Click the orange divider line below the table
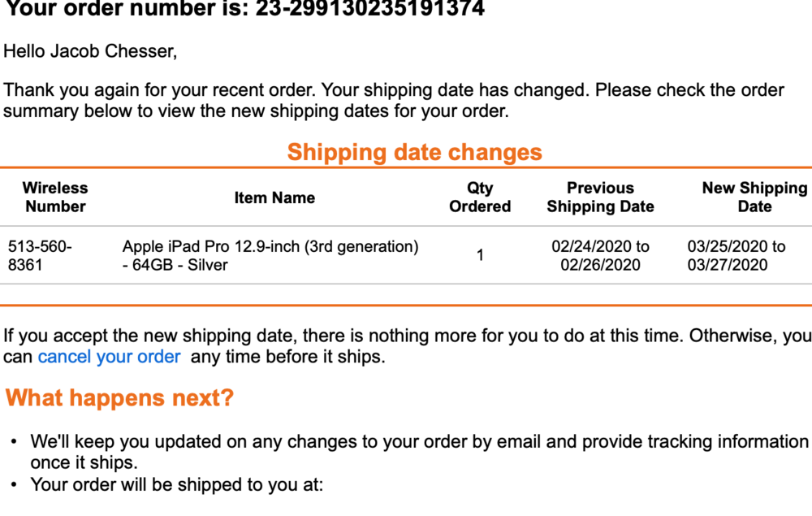The image size is (812, 516). pos(406,306)
